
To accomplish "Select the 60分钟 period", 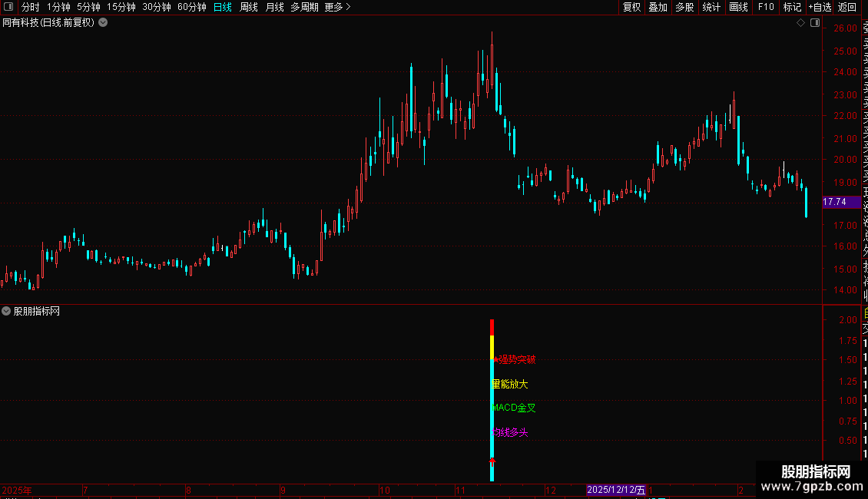I will tap(192, 7).
